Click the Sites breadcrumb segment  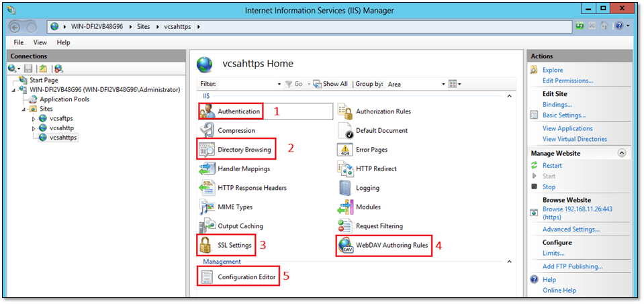coord(144,27)
